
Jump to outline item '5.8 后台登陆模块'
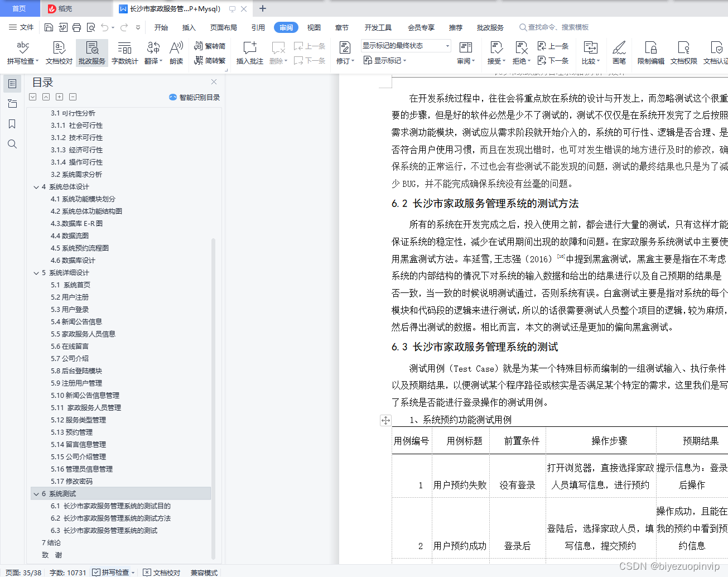[x=76, y=371]
